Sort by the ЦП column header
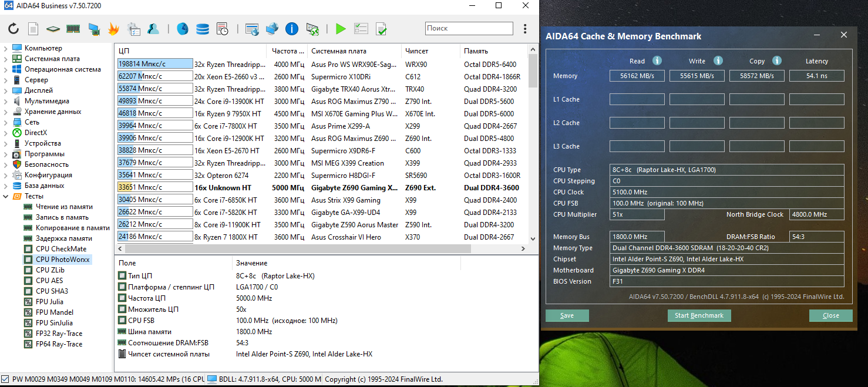 (x=191, y=51)
